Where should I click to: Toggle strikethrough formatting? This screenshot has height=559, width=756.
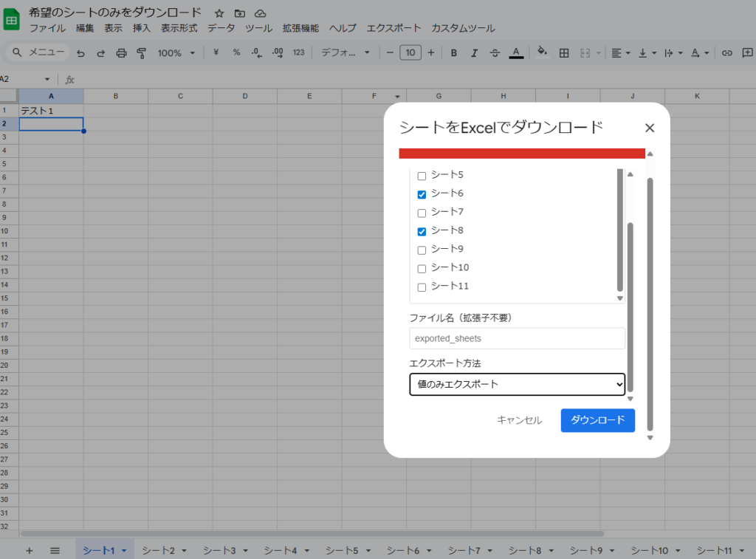click(495, 53)
